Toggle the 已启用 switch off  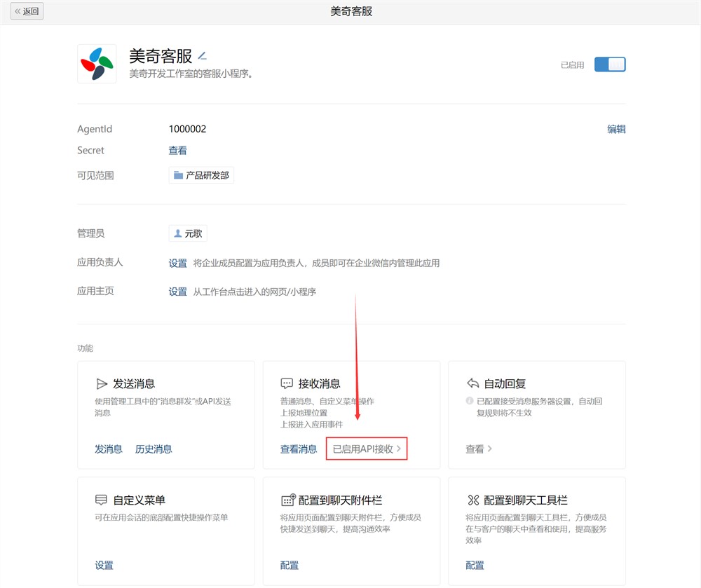click(610, 64)
